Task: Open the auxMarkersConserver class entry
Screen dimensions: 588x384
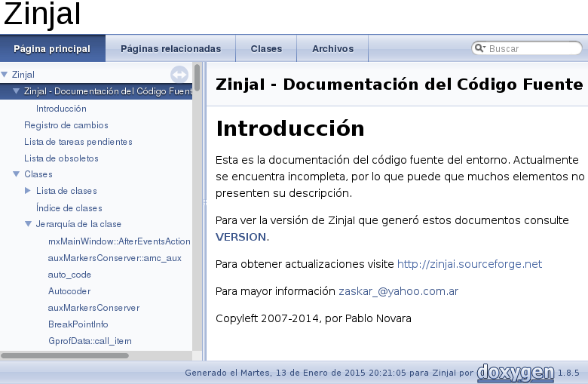Action: tap(93, 307)
